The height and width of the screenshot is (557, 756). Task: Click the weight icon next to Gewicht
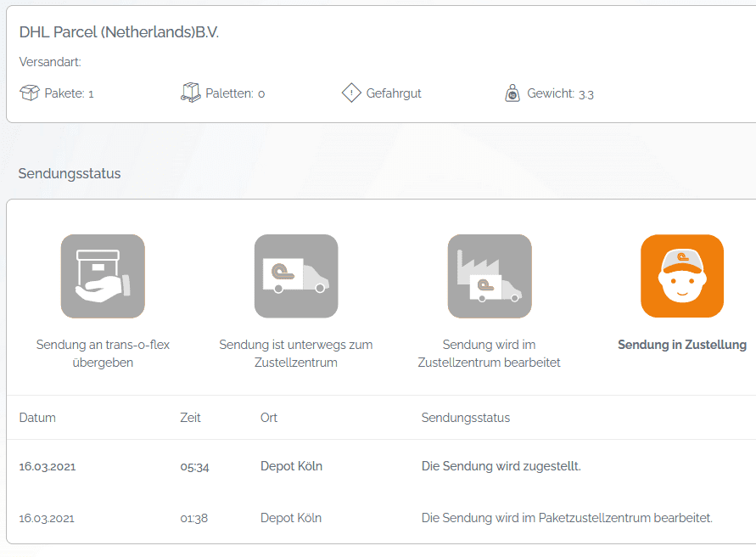(512, 93)
